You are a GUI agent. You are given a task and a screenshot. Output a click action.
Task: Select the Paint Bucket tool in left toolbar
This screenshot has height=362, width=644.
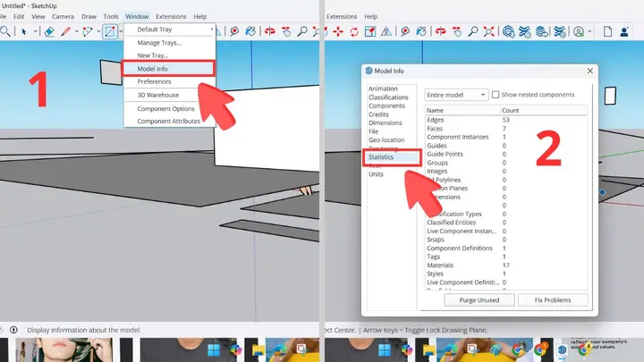(x=250, y=31)
